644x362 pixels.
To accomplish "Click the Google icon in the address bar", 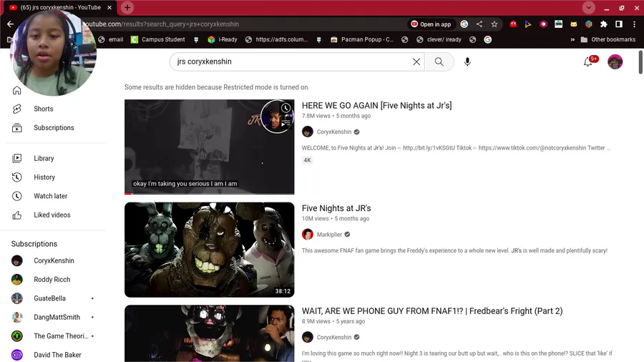I will [464, 24].
